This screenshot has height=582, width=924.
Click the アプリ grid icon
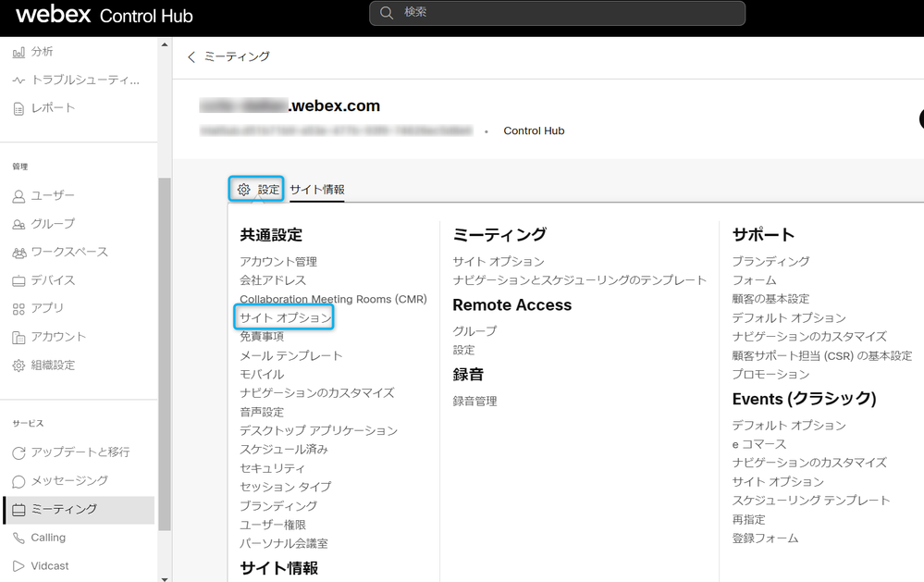[18, 308]
